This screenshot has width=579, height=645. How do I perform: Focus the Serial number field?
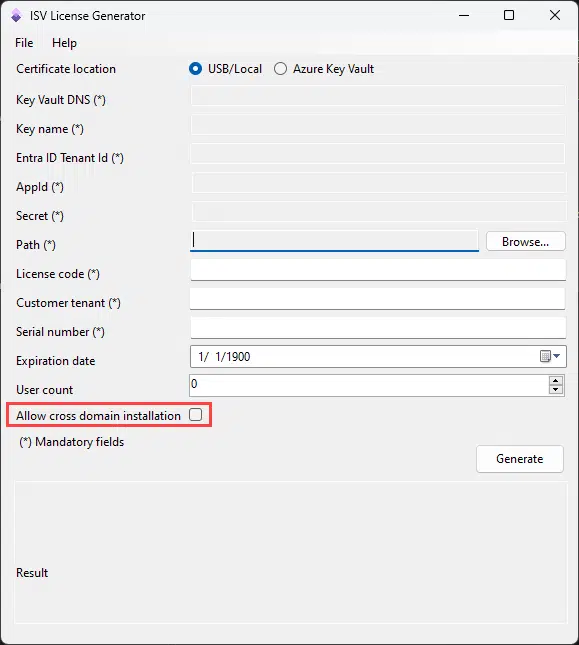click(378, 328)
